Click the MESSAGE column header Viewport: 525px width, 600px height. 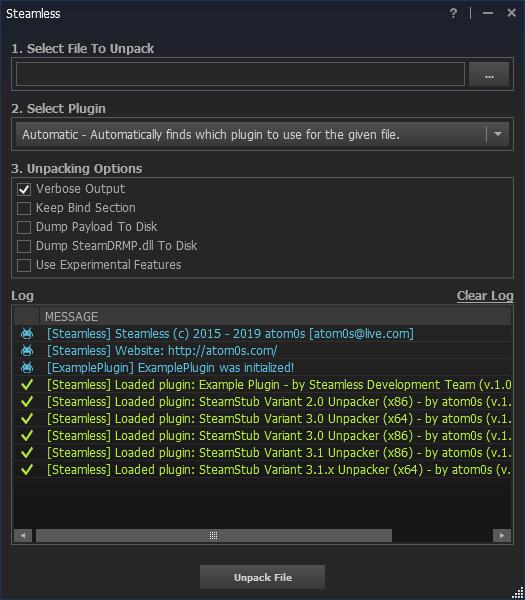[275, 316]
